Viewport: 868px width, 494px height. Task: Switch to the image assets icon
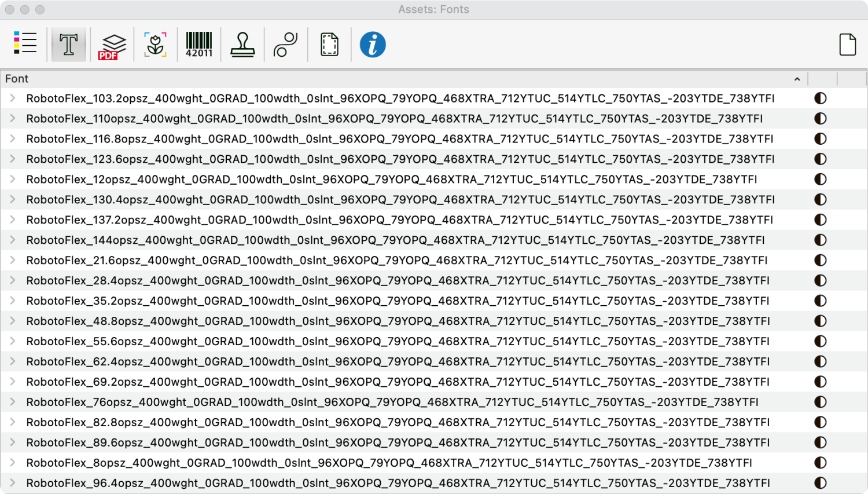155,45
